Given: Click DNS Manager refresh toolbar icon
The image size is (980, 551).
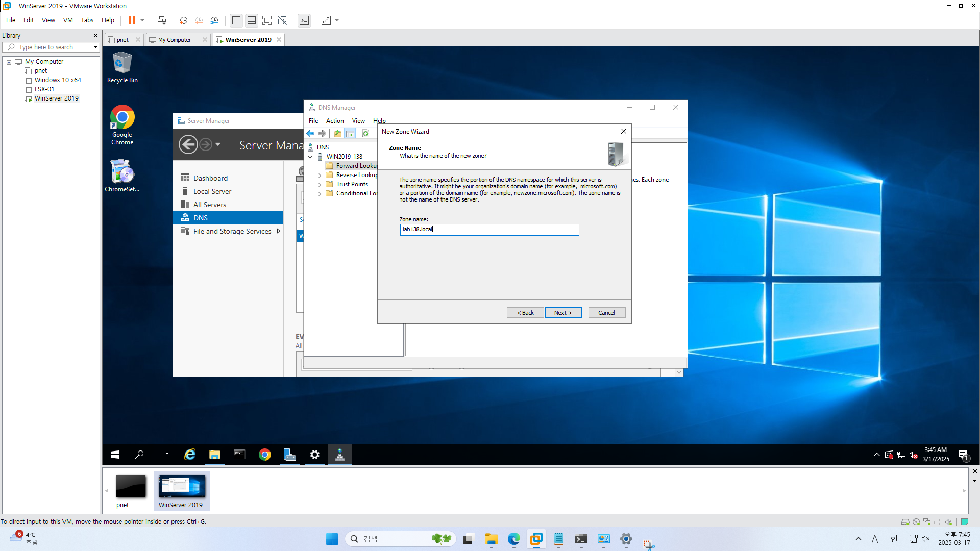Looking at the screenshot, I should click(x=365, y=134).
